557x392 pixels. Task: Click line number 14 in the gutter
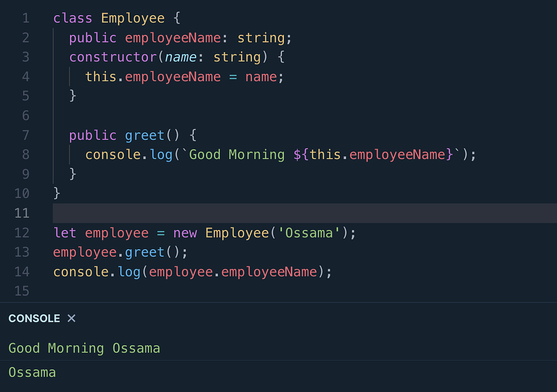pyautogui.click(x=22, y=272)
